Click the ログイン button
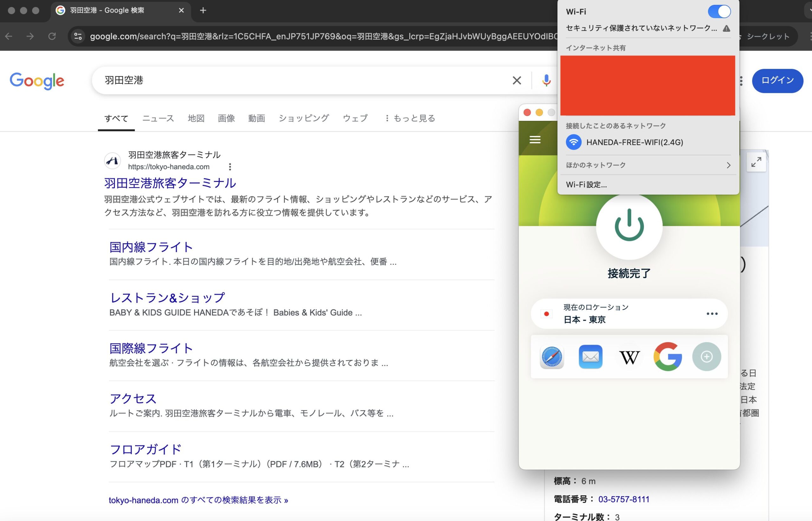This screenshot has height=521, width=812. (x=777, y=81)
